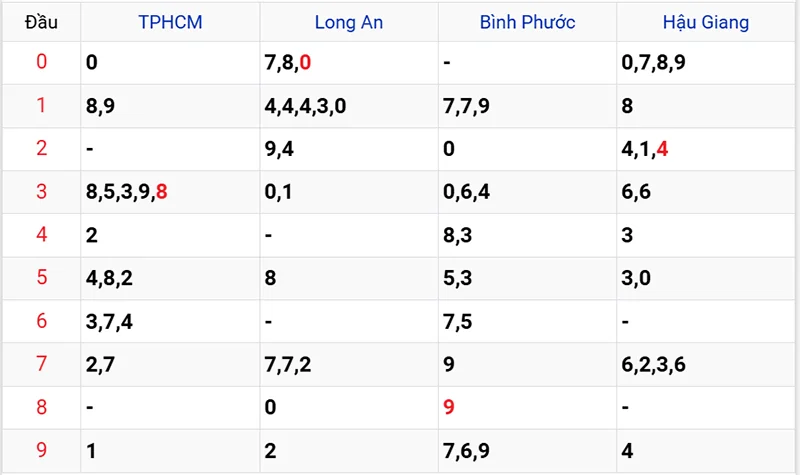Select the Long An cell showing 7,7,2
The width and height of the screenshot is (800, 475).
click(x=288, y=364)
